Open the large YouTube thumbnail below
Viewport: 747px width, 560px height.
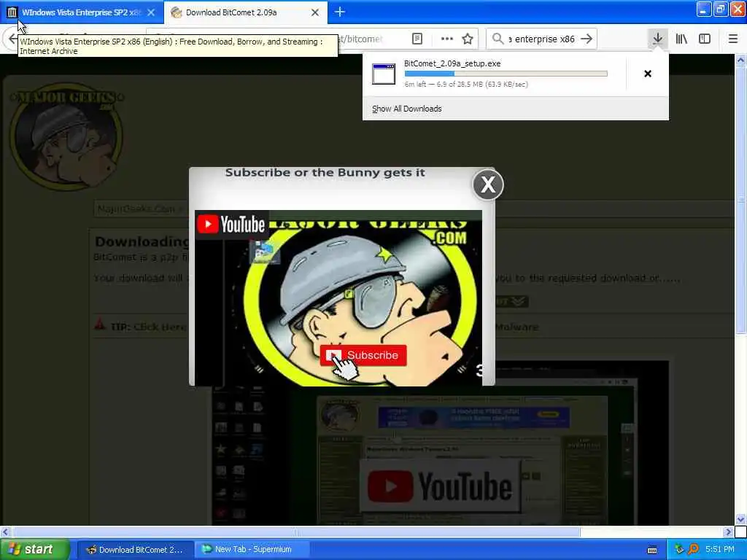(x=440, y=486)
